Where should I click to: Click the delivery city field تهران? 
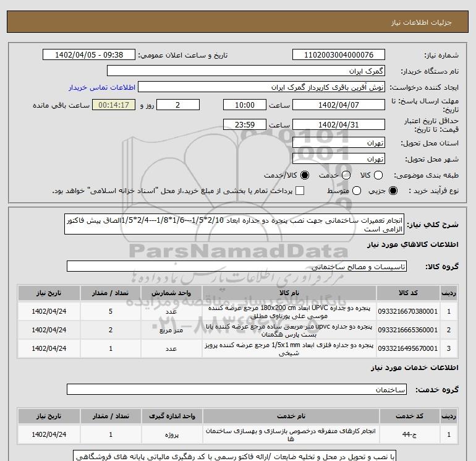coord(339,158)
